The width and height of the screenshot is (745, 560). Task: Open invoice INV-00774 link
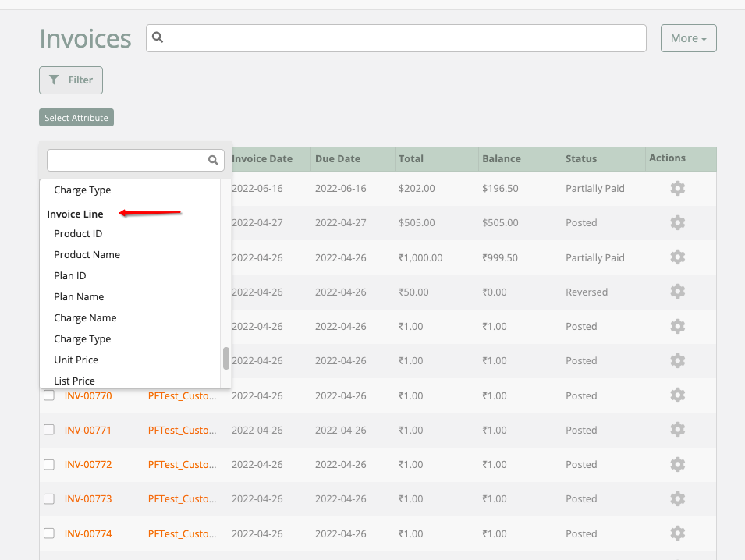[x=88, y=534]
